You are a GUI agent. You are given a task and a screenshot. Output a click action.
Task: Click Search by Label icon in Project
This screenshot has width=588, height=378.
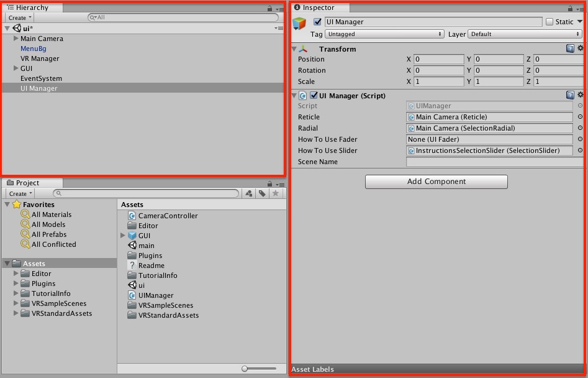coord(262,193)
